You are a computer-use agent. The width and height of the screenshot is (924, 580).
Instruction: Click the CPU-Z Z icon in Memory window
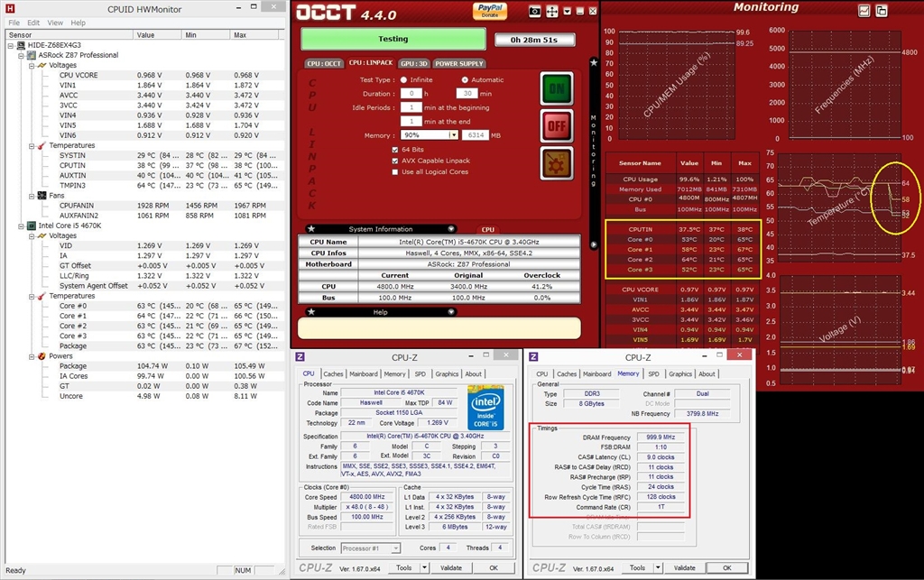(533, 357)
